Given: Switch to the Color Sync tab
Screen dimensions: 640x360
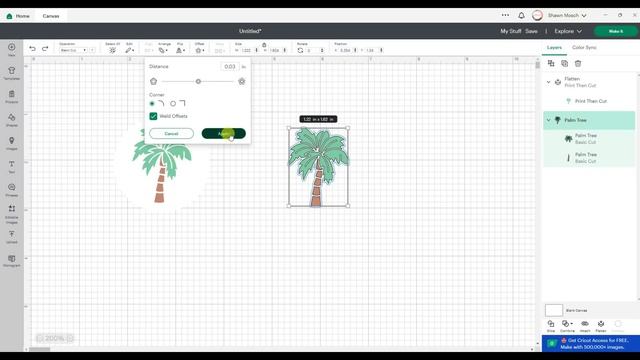Looking at the screenshot, I should coord(584,47).
